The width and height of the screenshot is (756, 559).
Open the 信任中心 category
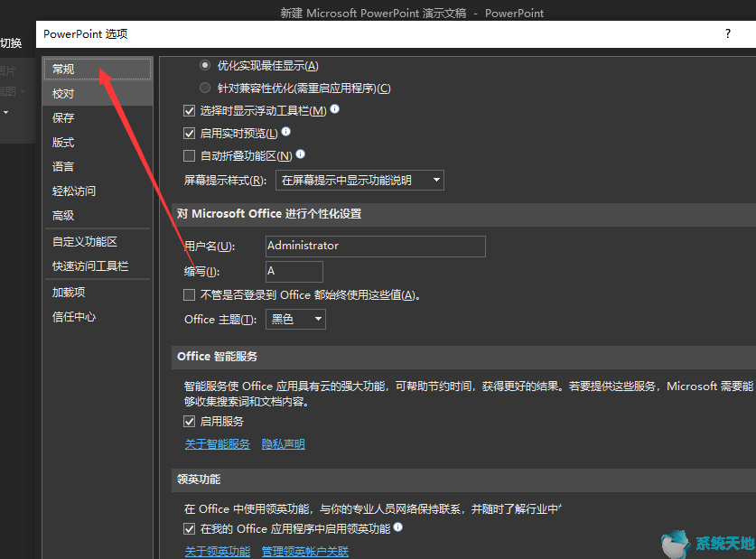click(98, 317)
